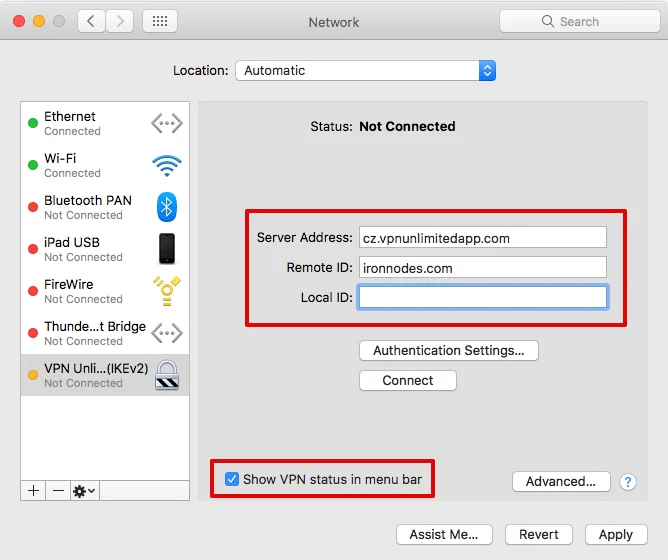Uncheck Show VPN status in menu bar
Image resolution: width=668 pixels, height=560 pixels.
(x=232, y=479)
